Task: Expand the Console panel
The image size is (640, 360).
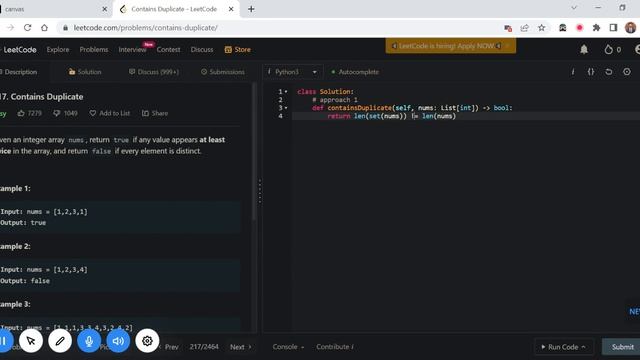Action: (288, 347)
